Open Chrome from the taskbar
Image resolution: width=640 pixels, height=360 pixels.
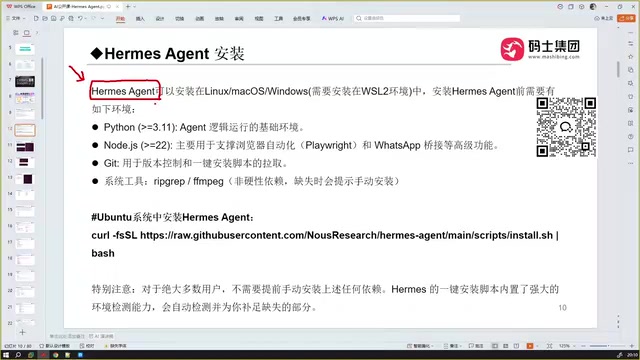[55, 355]
